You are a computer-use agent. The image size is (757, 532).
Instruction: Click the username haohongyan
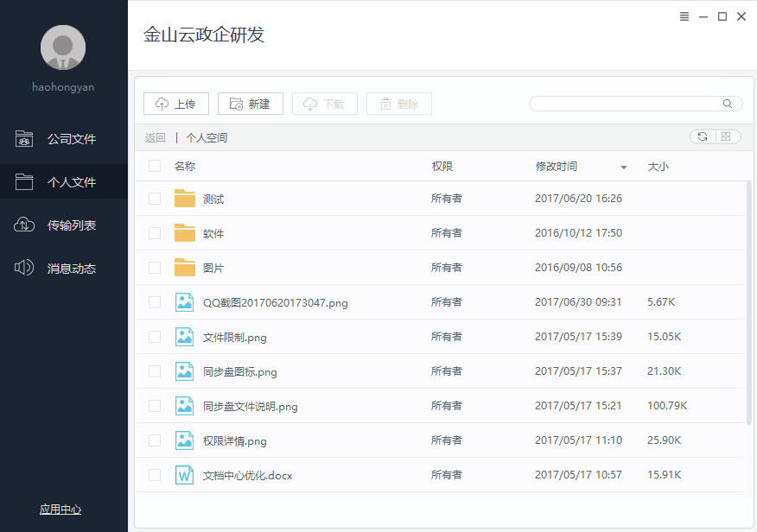tap(63, 87)
